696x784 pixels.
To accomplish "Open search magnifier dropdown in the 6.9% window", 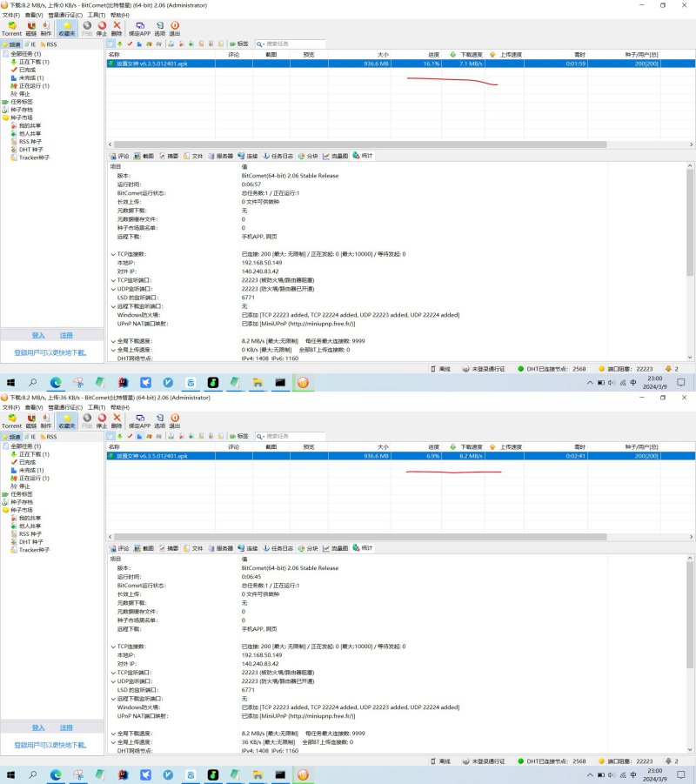I will tap(260, 437).
